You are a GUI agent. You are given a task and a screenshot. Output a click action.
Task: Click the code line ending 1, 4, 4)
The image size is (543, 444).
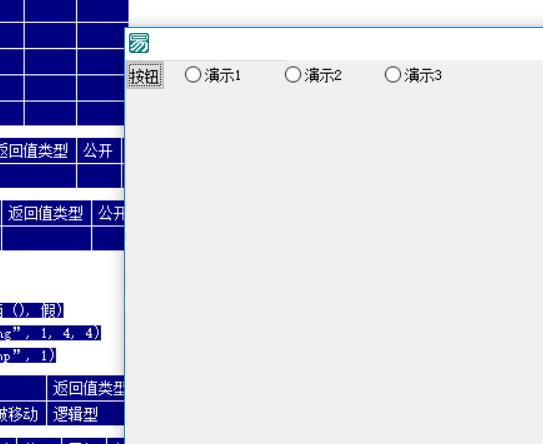50,333
